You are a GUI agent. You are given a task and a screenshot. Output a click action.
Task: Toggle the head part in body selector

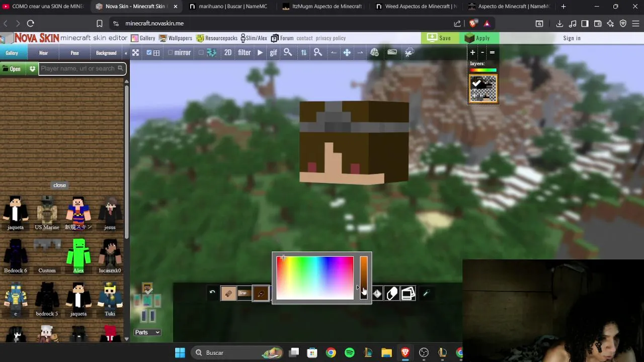click(x=147, y=289)
